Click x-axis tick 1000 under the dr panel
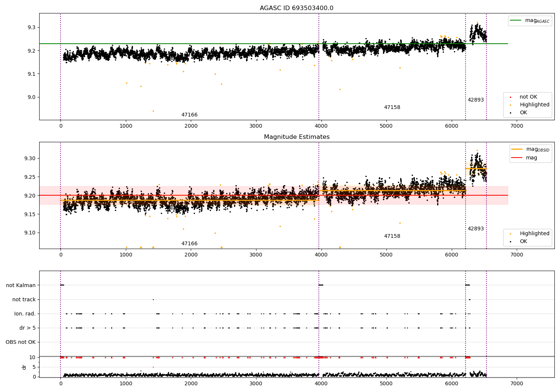Image resolution: width=560 pixels, height=392 pixels. pyautogui.click(x=126, y=383)
